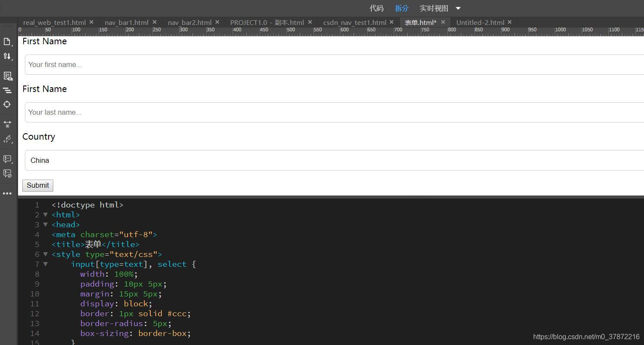
Task: Collapse the html tag on line 2
Action: point(45,215)
